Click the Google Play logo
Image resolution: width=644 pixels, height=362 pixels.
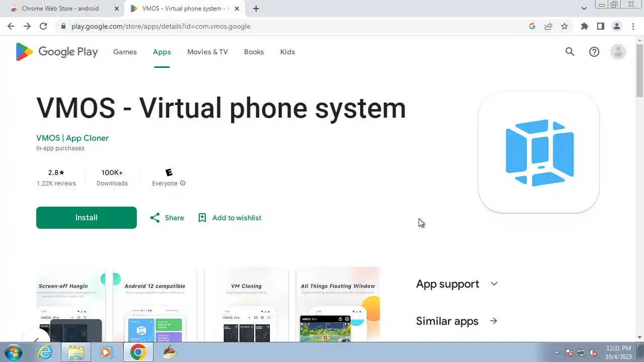click(57, 52)
